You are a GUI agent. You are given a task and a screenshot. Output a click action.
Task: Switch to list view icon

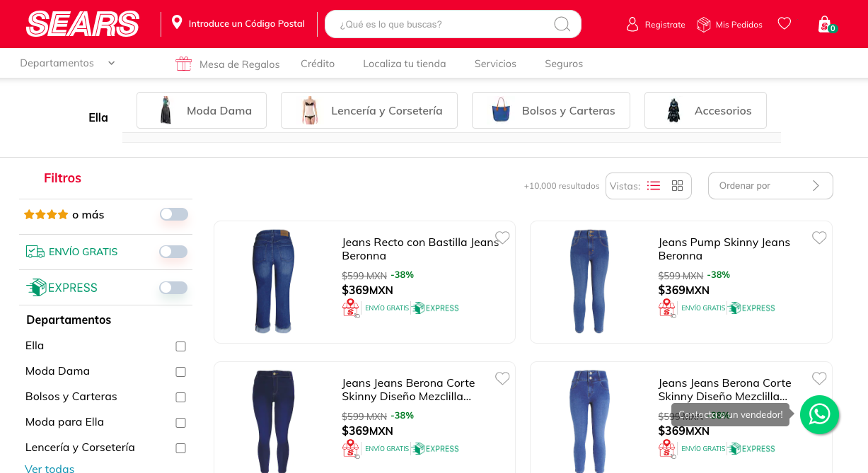tap(654, 186)
